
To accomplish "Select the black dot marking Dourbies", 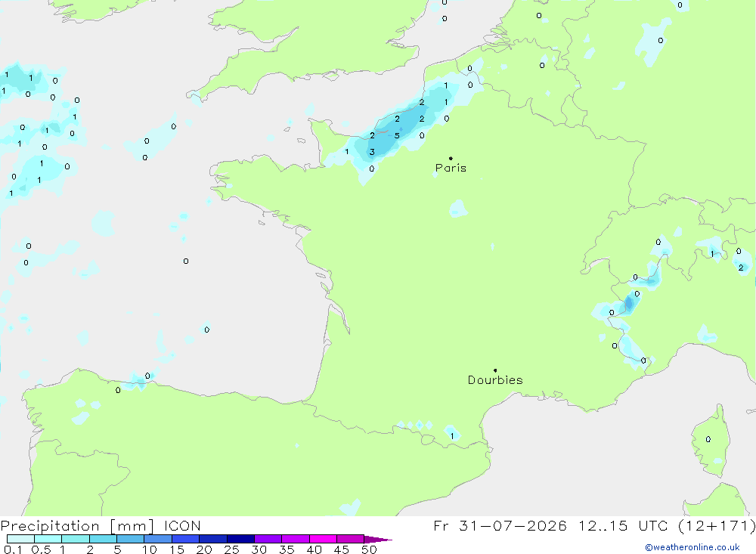I will pos(495,370).
